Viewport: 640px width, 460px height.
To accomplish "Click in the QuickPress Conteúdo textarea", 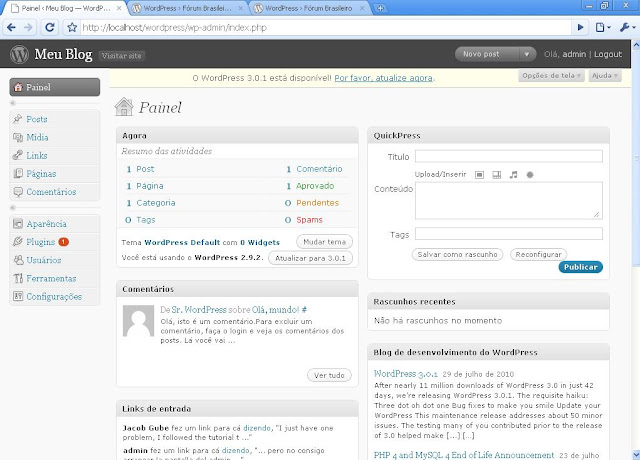I will (x=509, y=200).
